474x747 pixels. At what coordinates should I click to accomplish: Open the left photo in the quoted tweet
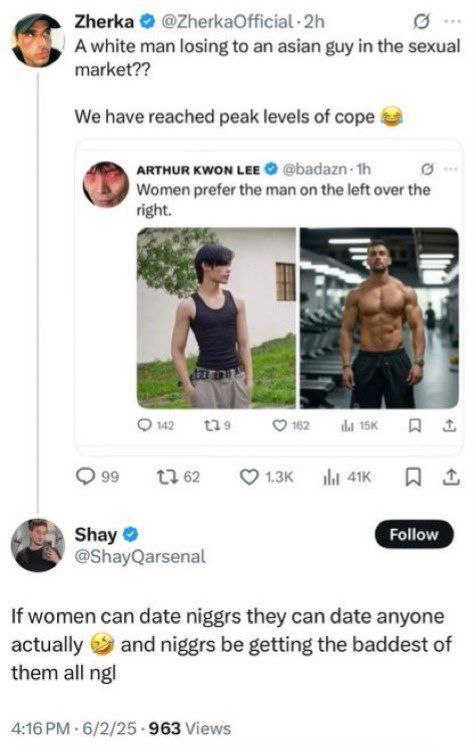tap(216, 318)
